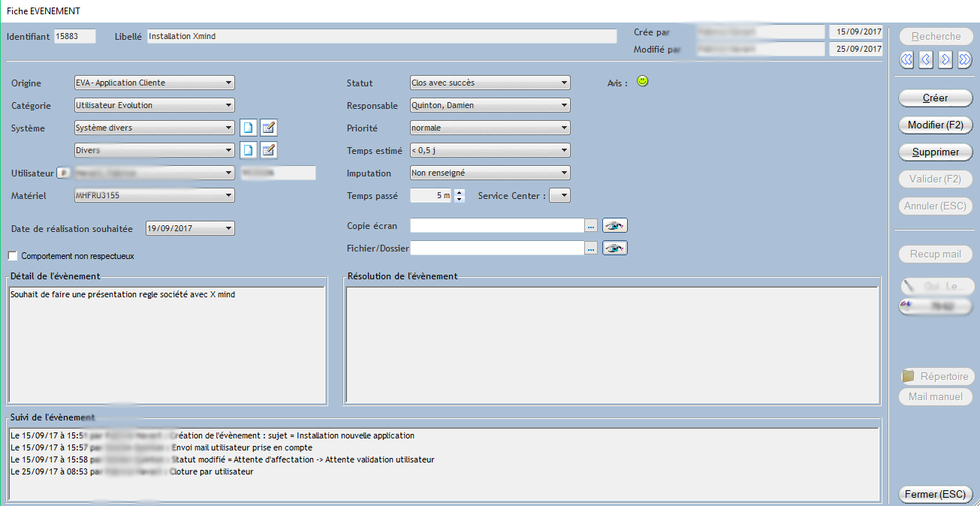Go to the first record

pos(906,59)
